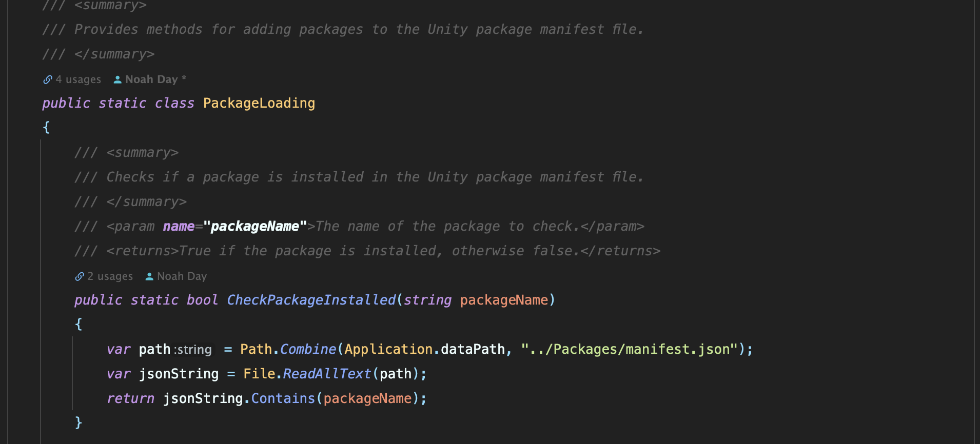Click the packageName parameter in the method signature
This screenshot has width=980, height=444.
[504, 300]
